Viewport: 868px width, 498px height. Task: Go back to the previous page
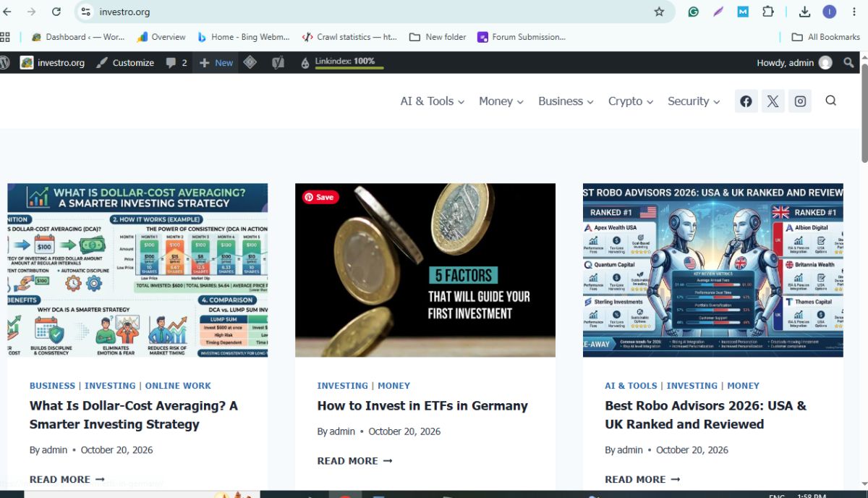pos(8,12)
